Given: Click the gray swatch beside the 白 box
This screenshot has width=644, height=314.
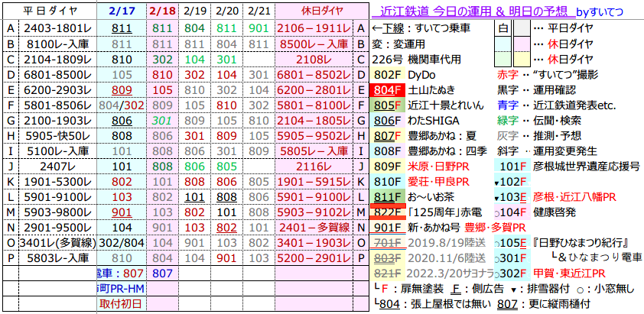Looking at the screenshot, I should click(522, 28).
